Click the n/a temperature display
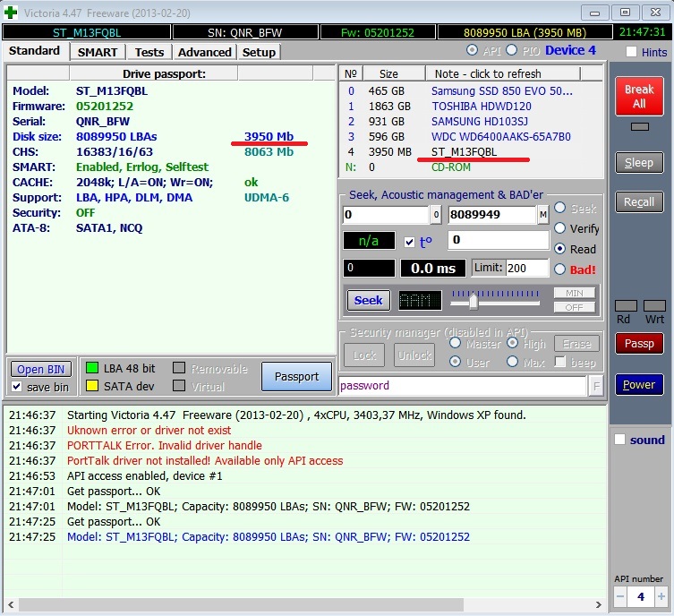This screenshot has width=674, height=616. pyautogui.click(x=369, y=241)
